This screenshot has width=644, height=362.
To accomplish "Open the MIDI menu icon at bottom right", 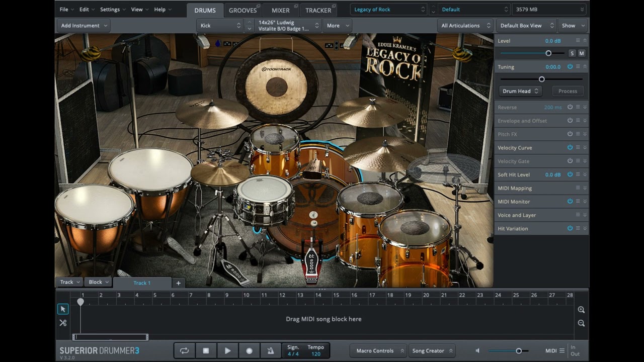I will [x=561, y=351].
